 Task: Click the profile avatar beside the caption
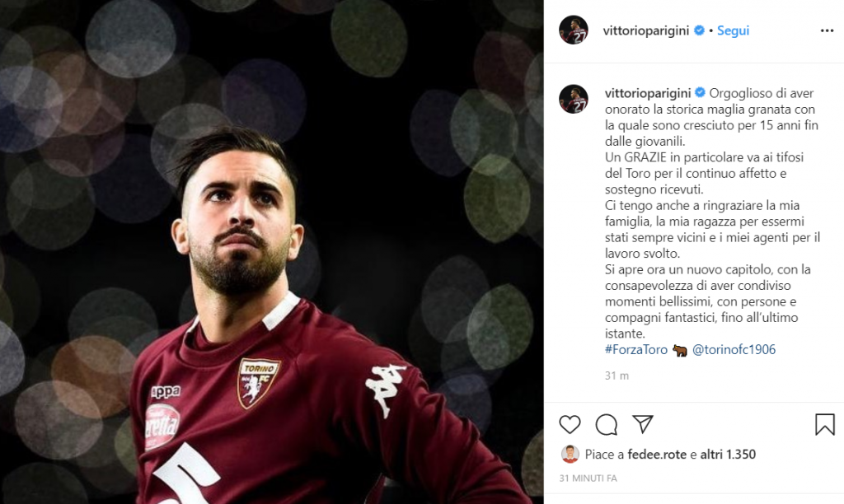574,99
